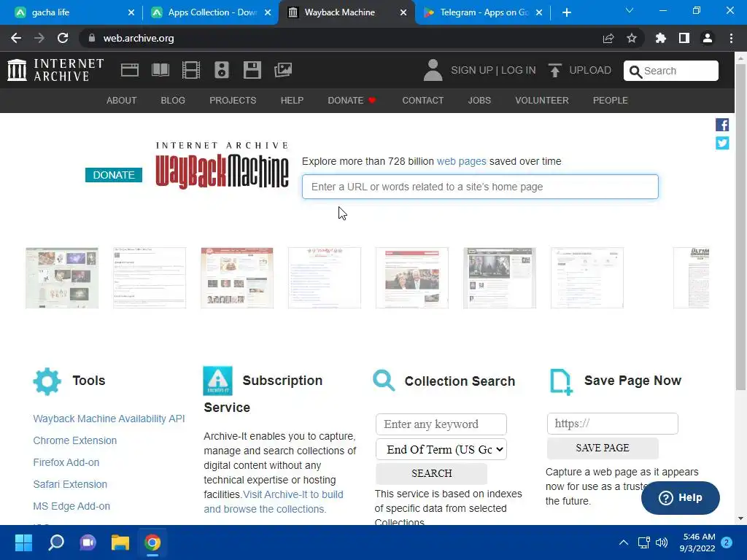
Task: Open the floating Help button
Action: coord(681,497)
